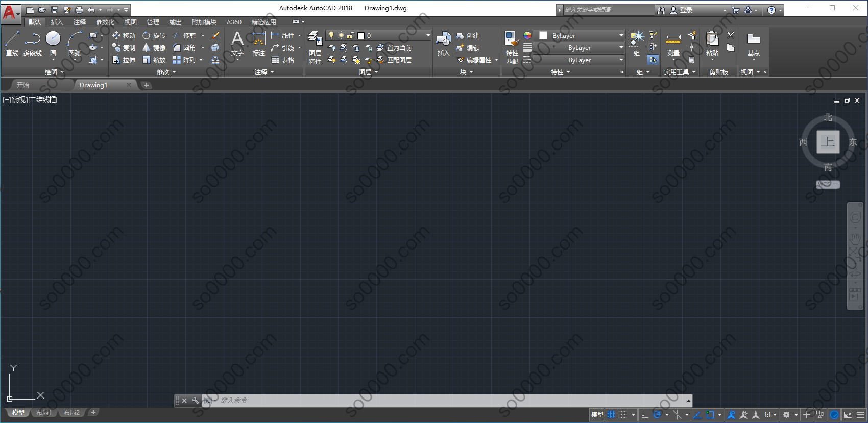Click the 测量 (Measure) tool
Image resolution: width=868 pixels, height=423 pixels.
673,43
